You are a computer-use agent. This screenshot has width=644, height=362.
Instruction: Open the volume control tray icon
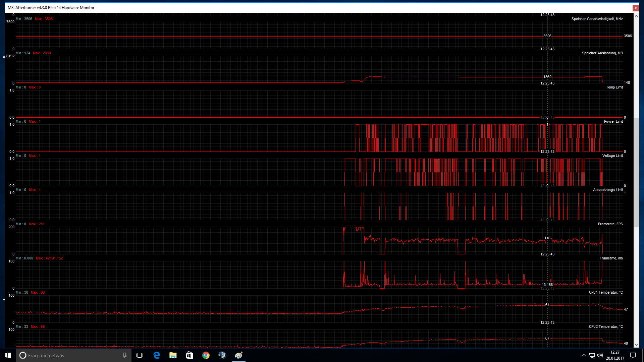click(600, 355)
